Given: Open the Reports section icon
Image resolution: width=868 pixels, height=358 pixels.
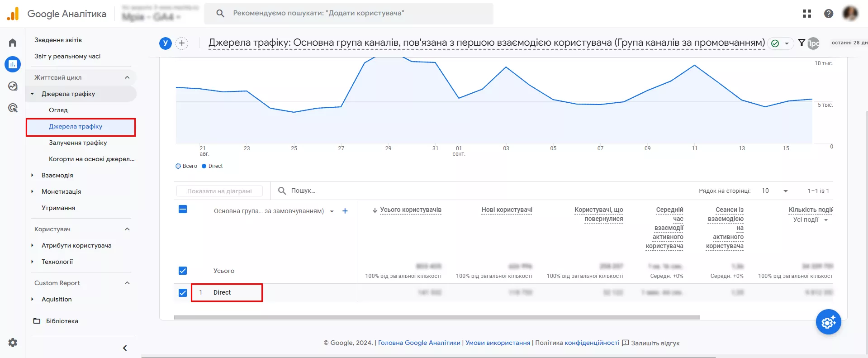Looking at the screenshot, I should click(13, 64).
